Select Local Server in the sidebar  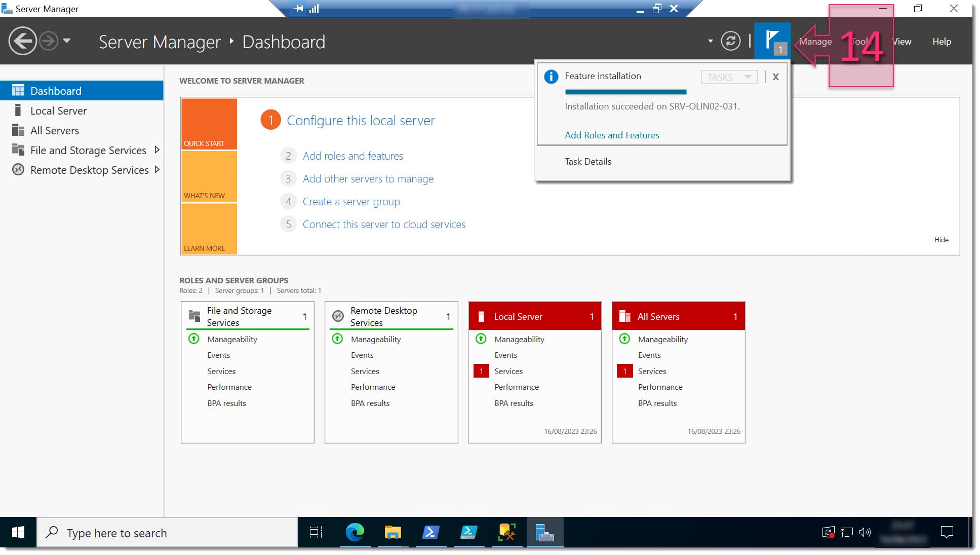(82, 110)
